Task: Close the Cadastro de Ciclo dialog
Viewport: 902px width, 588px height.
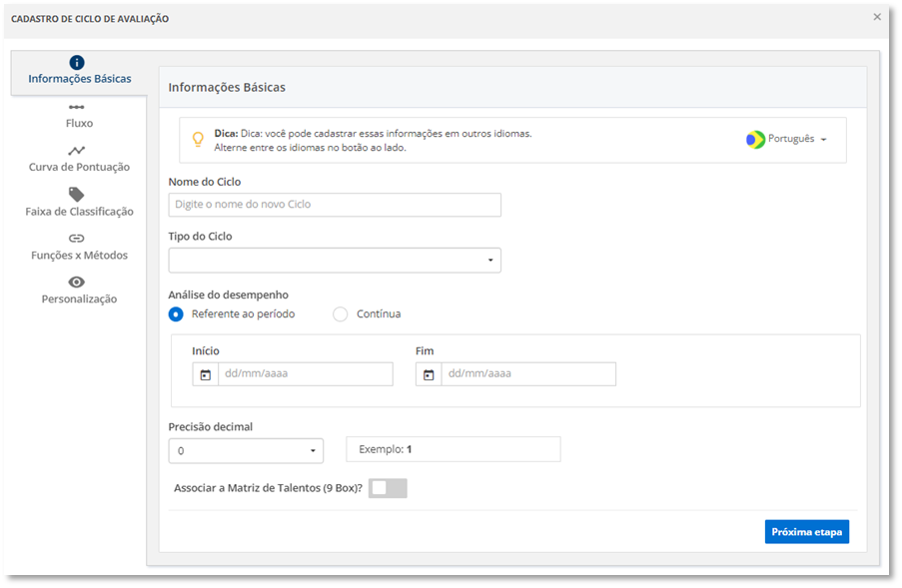Action: tap(877, 17)
